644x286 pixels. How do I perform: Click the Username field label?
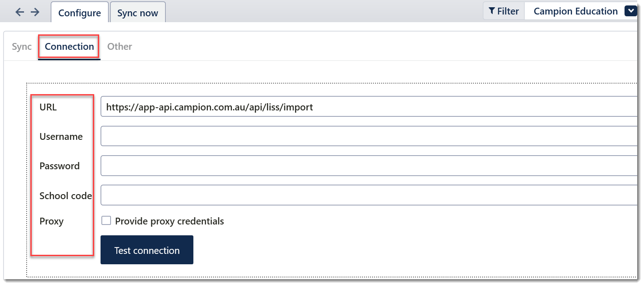(61, 137)
